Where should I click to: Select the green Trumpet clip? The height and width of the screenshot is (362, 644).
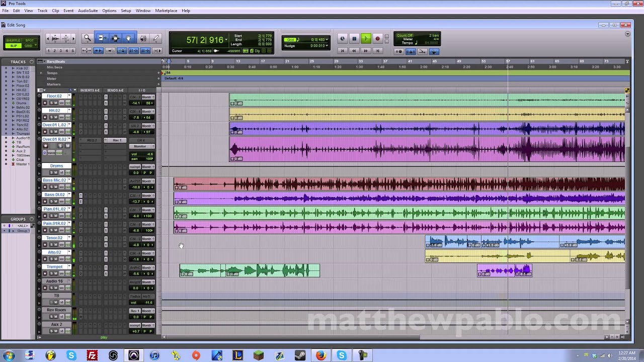(250, 270)
